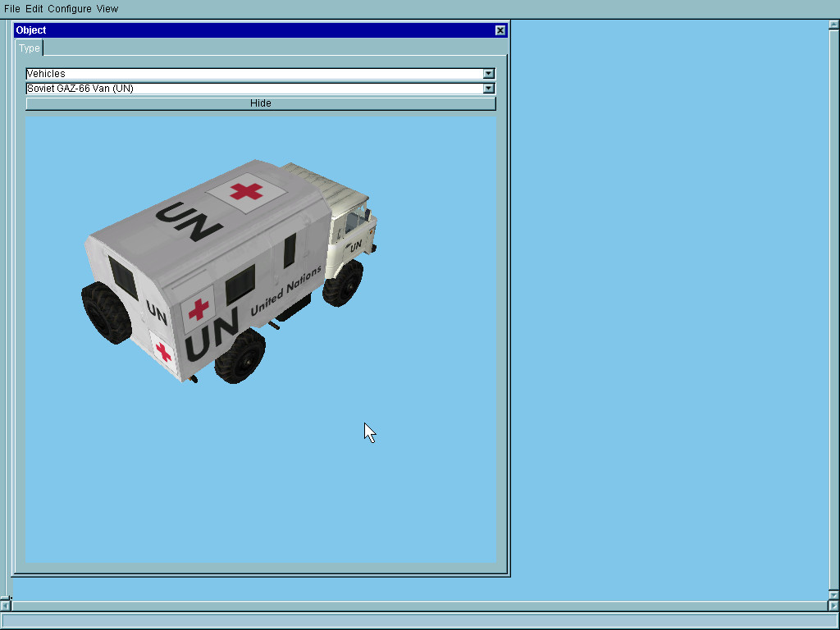
Task: Expand the Soviet GAZ-66 Van dropdown arrow
Action: tap(488, 89)
